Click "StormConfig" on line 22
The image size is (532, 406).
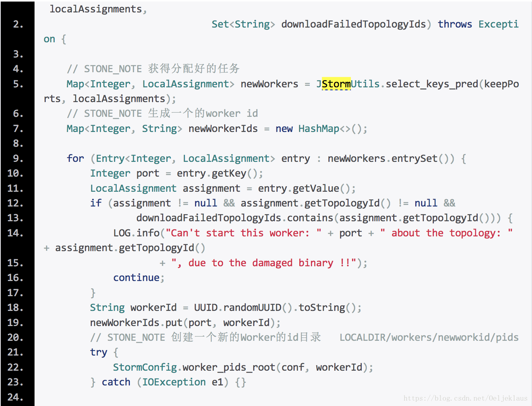tap(145, 367)
